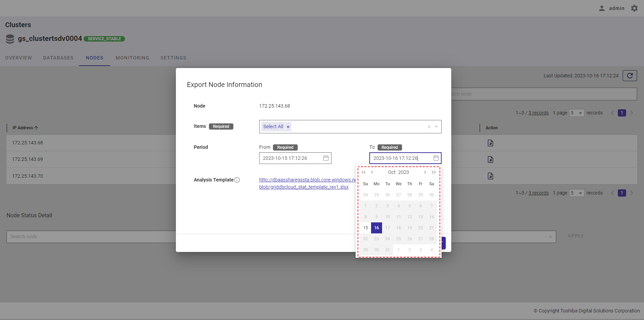Switch to the Databases tab
The image size is (644, 320).
click(x=58, y=58)
